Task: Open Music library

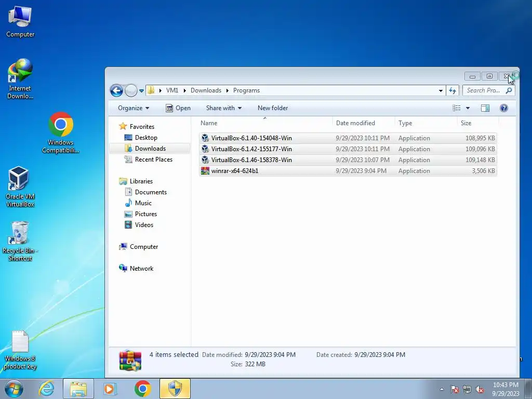Action: [138, 203]
